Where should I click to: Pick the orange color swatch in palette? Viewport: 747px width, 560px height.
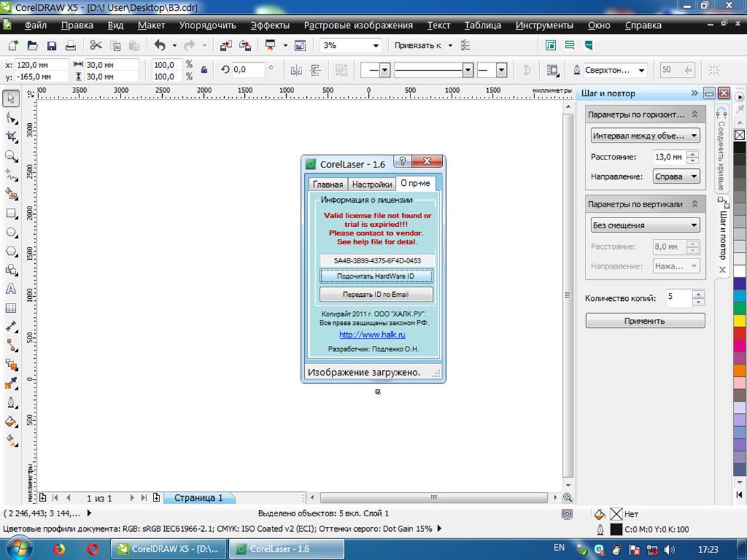click(740, 370)
